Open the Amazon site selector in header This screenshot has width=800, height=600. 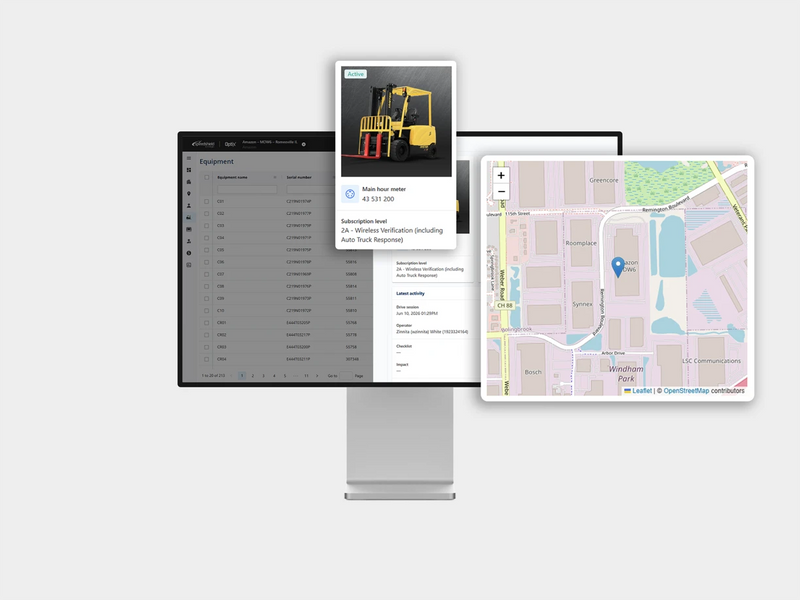pyautogui.click(x=269, y=142)
